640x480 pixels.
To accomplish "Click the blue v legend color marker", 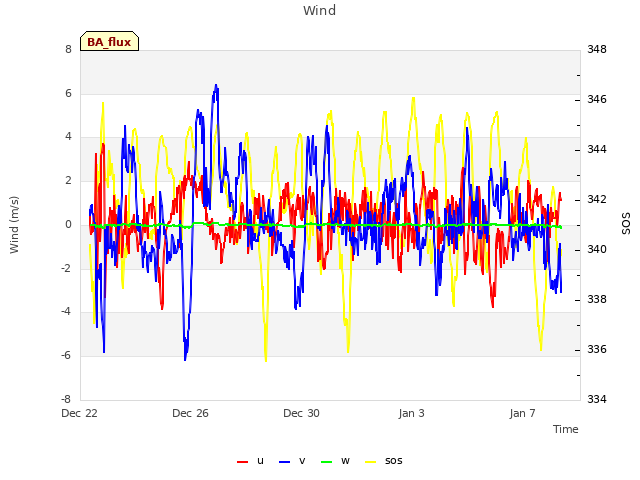I will 284,462.
